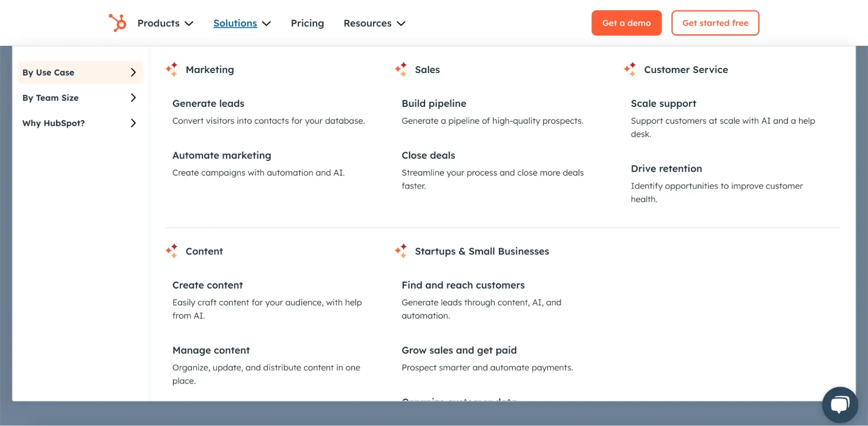Open the Content section heading
Image resolution: width=868 pixels, height=426 pixels.
pyautogui.click(x=204, y=251)
